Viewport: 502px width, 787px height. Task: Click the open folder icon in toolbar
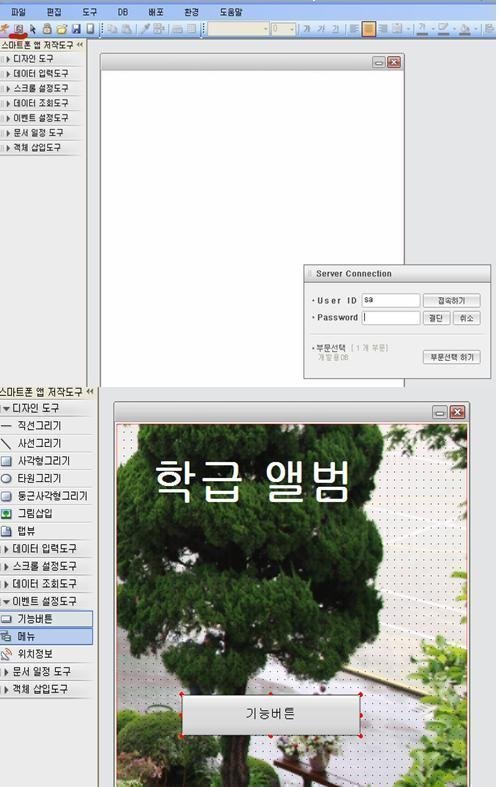tap(61, 29)
